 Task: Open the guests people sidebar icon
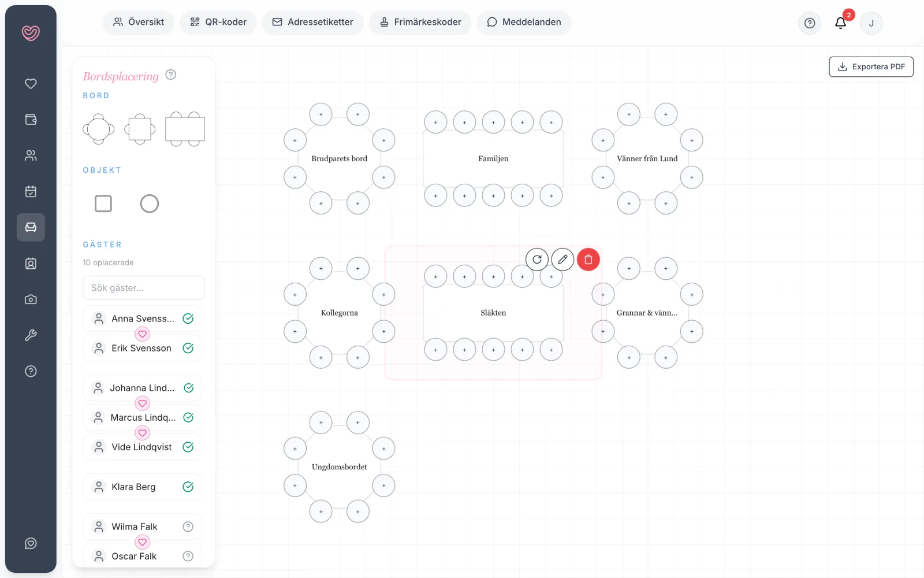click(x=31, y=155)
